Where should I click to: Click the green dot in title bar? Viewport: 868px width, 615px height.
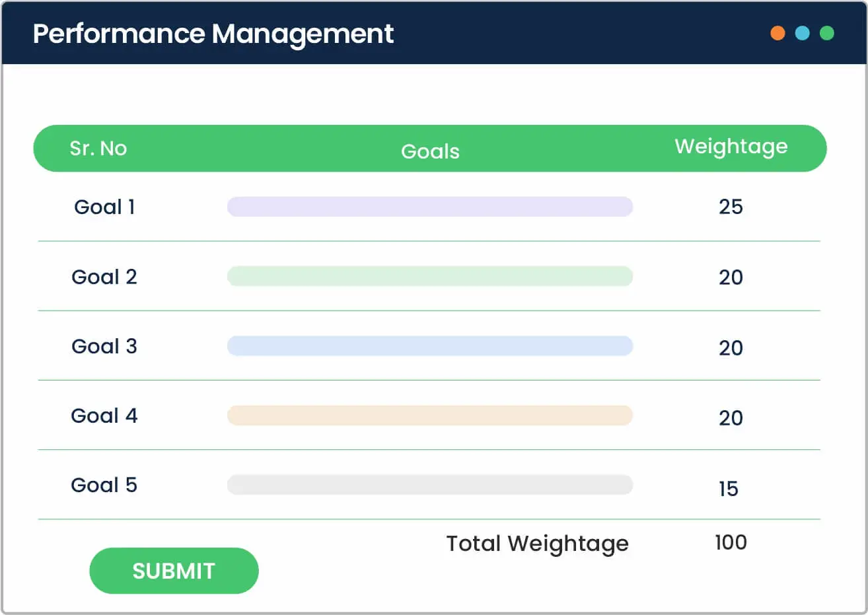point(826,33)
